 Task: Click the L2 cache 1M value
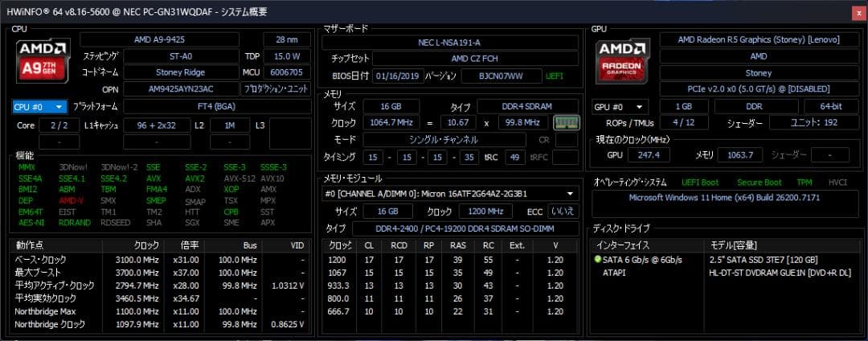coord(229,125)
